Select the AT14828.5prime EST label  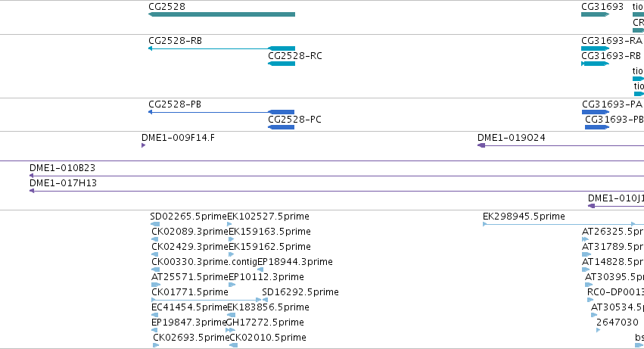click(613, 262)
